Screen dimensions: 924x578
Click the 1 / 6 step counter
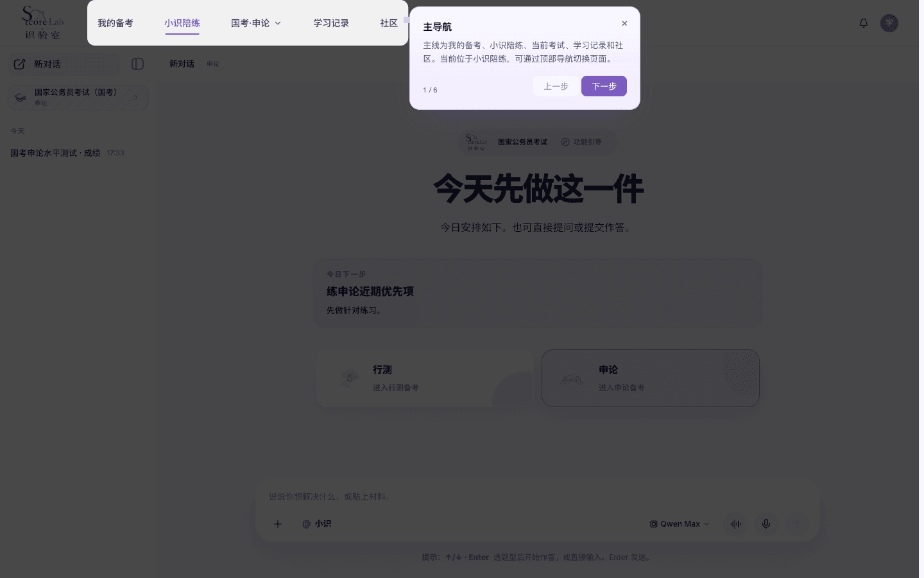430,90
